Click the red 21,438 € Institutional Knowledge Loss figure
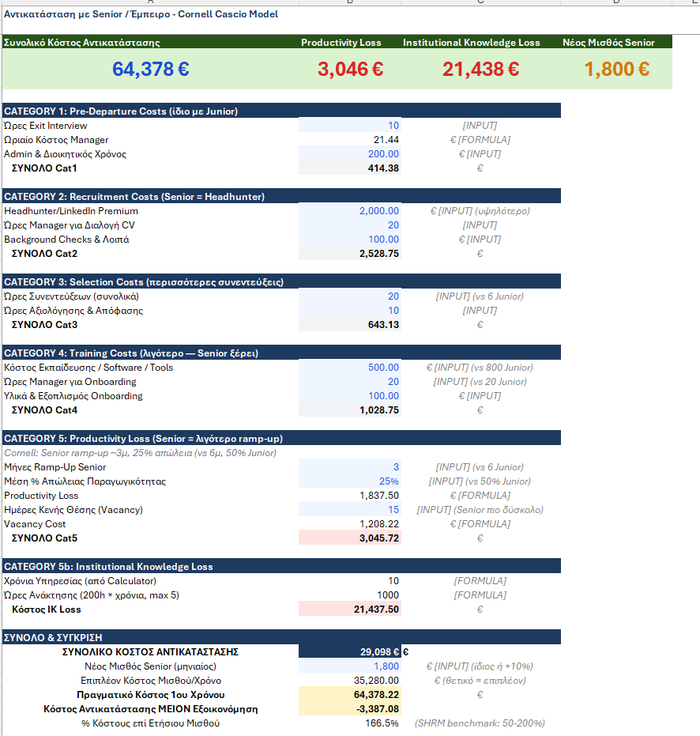The height and width of the screenshot is (736, 700). click(x=480, y=70)
